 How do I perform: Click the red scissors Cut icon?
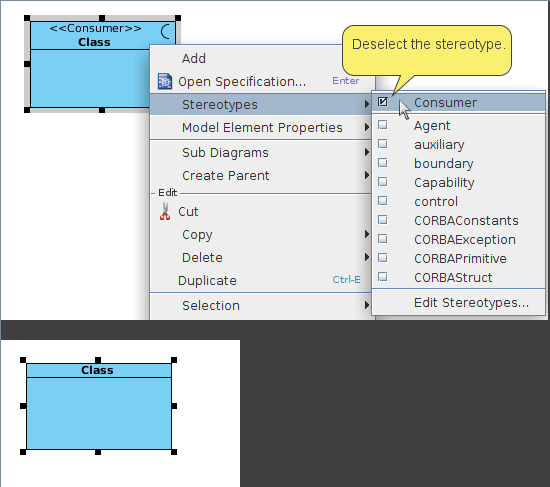[165, 212]
